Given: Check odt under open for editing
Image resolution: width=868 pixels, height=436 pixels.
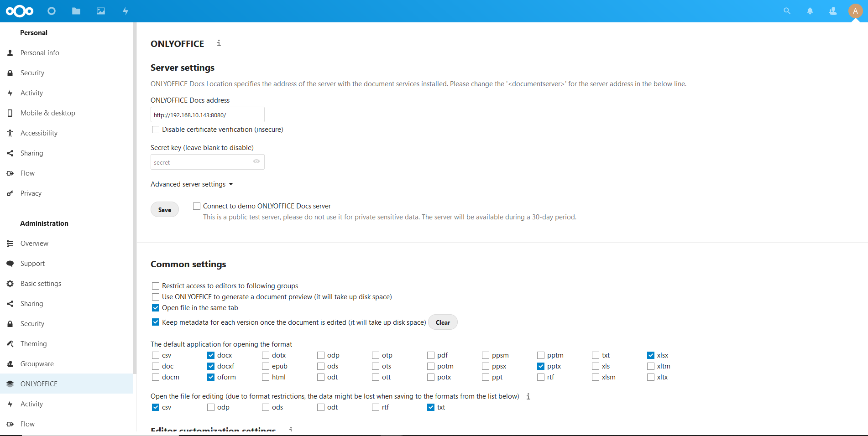Looking at the screenshot, I should point(321,407).
